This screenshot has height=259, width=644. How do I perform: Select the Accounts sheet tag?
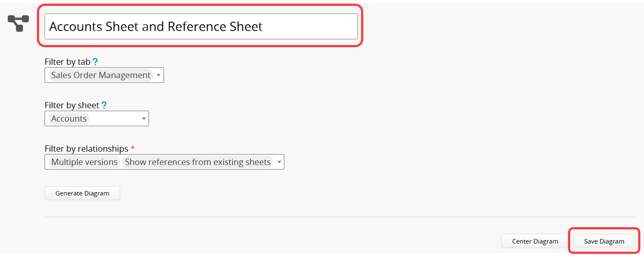click(x=69, y=119)
